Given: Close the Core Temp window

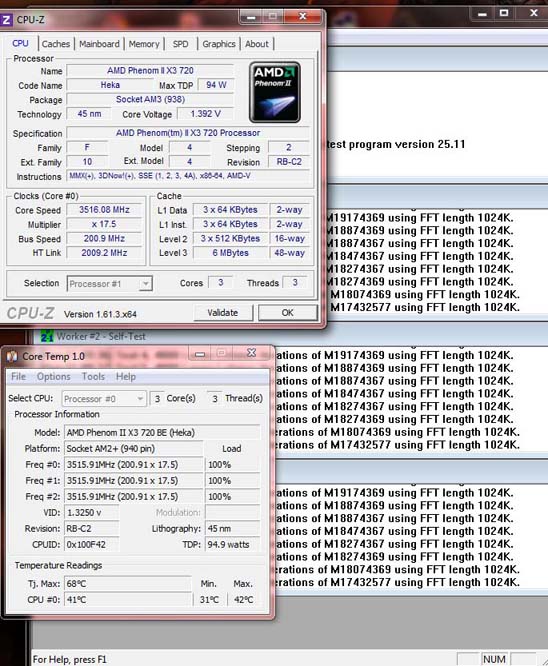Looking at the screenshot, I should point(251,353).
